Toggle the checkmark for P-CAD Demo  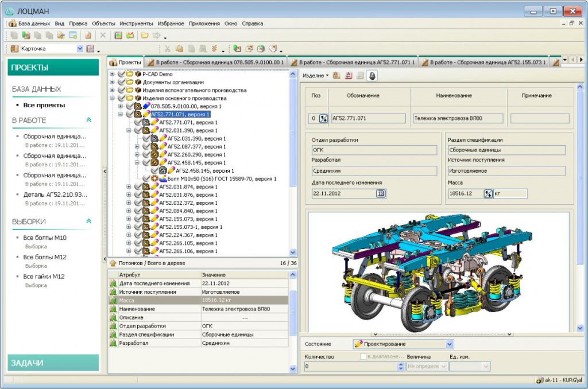(x=121, y=75)
